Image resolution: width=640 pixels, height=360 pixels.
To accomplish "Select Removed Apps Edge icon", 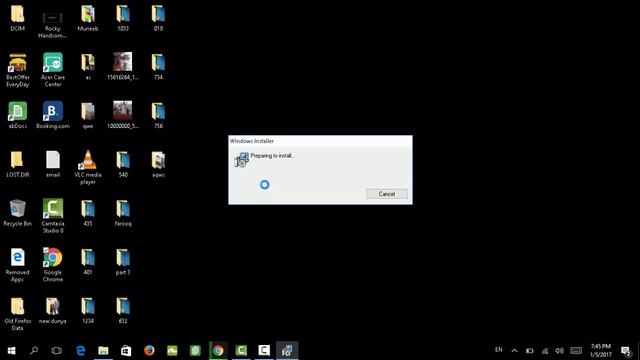I will [x=18, y=265].
